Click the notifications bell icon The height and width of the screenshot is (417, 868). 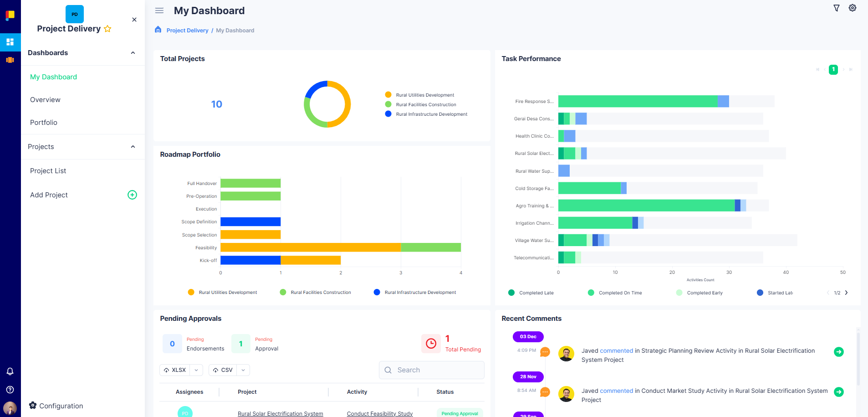tap(10, 371)
